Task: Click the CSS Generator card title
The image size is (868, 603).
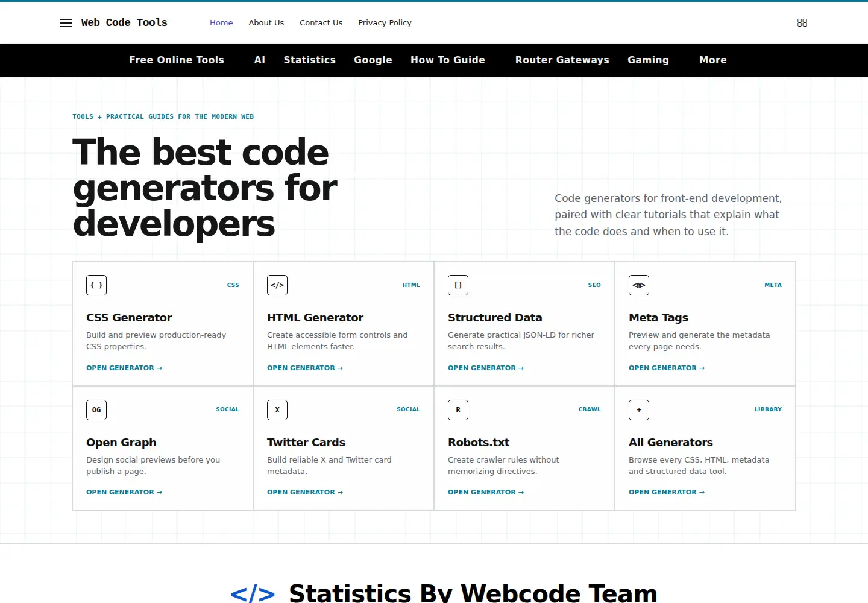Action: point(129,318)
